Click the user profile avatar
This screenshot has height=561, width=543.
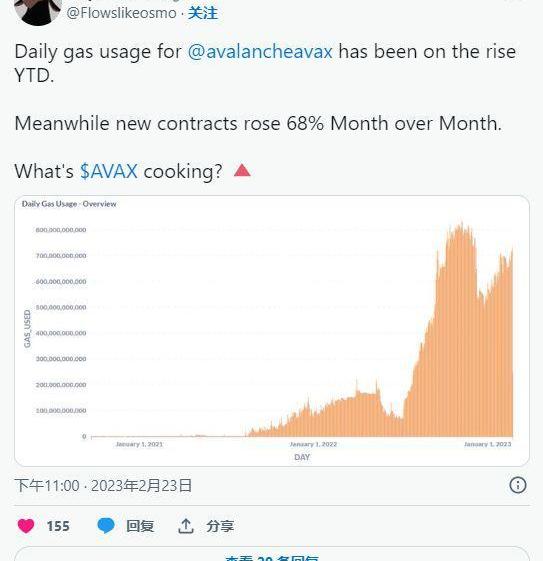38,11
